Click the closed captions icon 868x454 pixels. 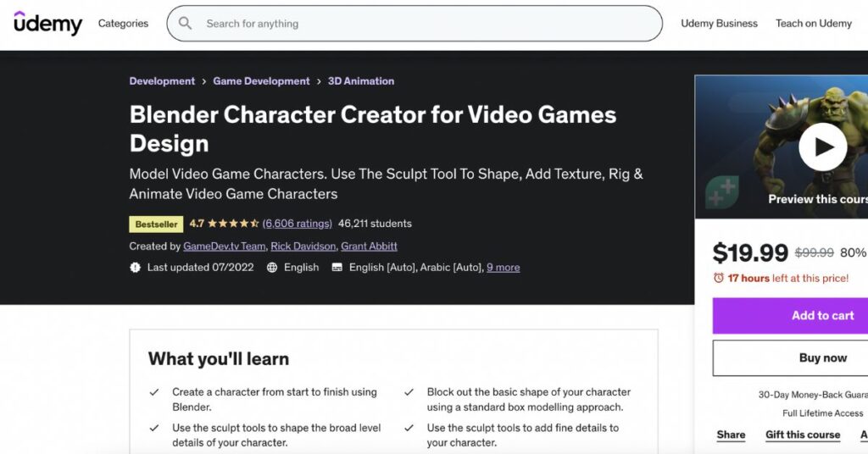337,268
